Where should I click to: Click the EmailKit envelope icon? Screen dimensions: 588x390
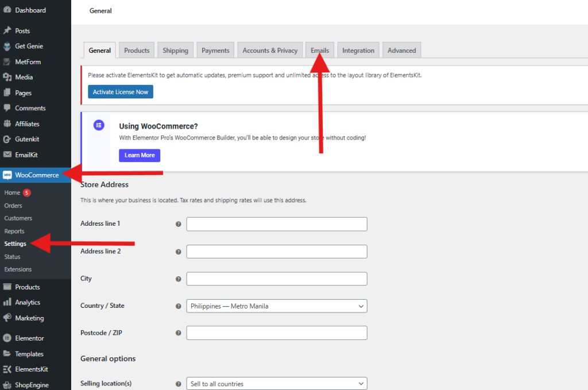7,155
